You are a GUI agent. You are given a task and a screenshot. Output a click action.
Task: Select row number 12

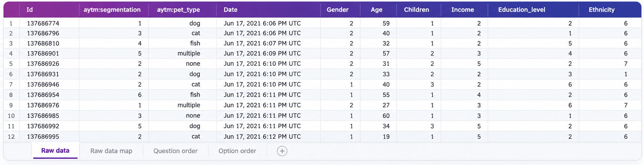click(11, 136)
